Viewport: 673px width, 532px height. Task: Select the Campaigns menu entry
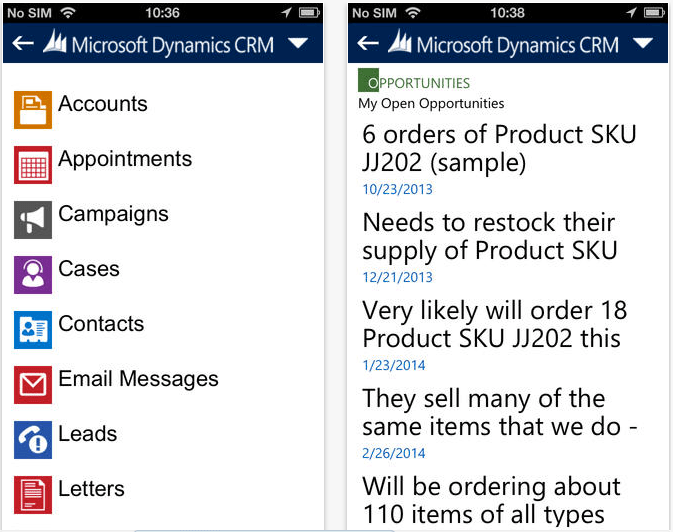(113, 214)
